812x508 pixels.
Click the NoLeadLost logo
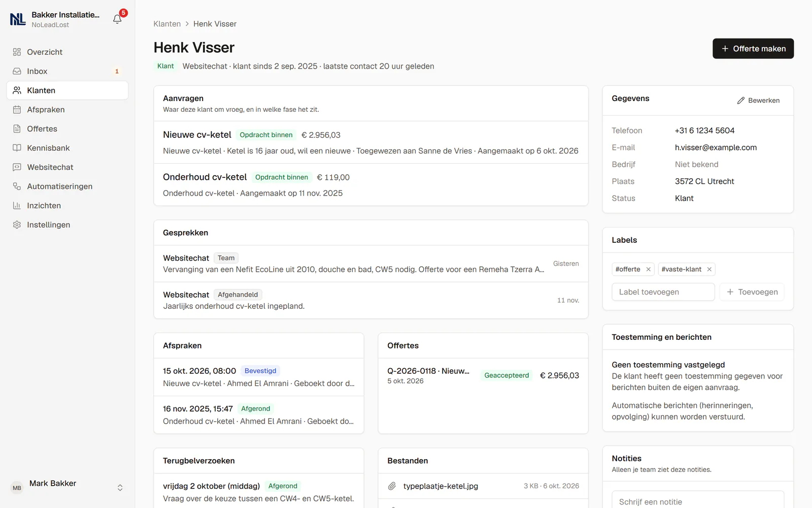click(18, 19)
